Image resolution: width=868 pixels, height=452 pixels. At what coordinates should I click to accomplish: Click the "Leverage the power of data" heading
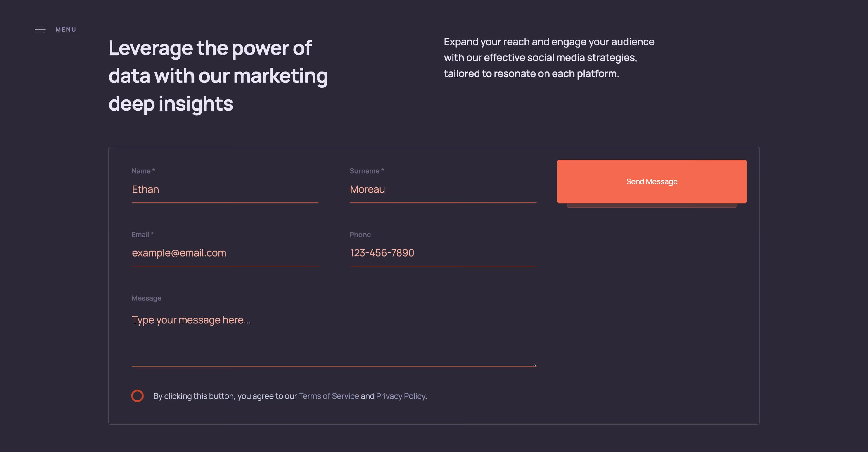[x=218, y=75]
